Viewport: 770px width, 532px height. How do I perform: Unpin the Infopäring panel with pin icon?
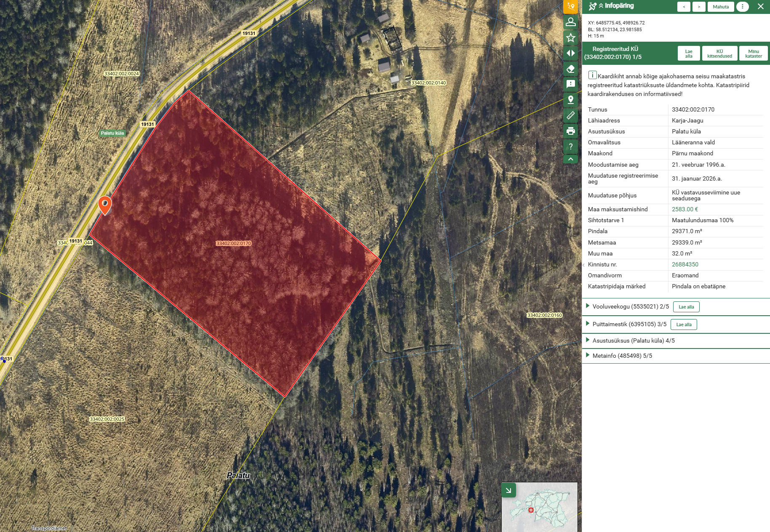click(x=592, y=6)
